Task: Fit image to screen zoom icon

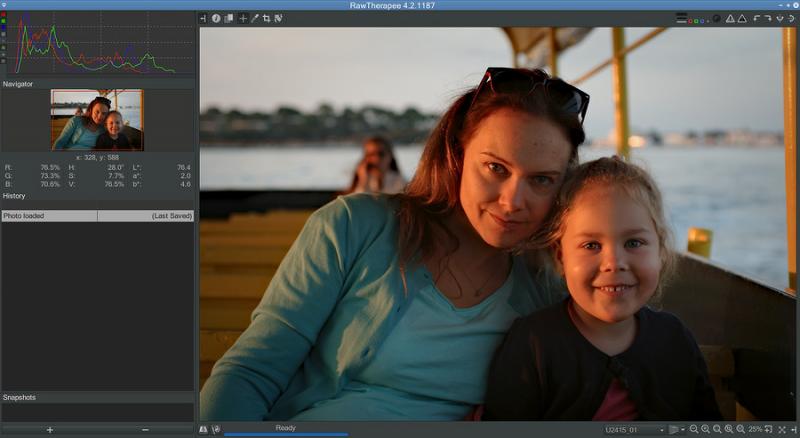Action: [x=717, y=430]
